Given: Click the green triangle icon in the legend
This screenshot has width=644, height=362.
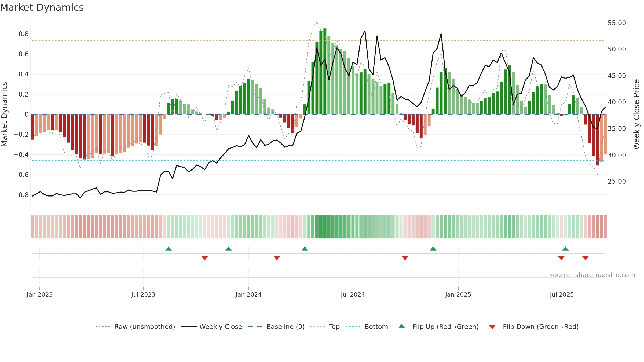Looking at the screenshot, I should [402, 326].
